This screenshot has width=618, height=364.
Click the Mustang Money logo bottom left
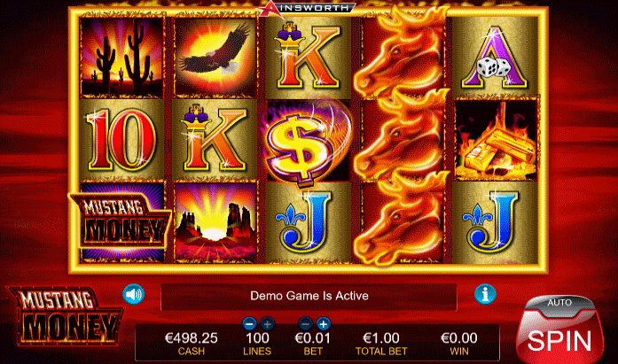(66, 317)
